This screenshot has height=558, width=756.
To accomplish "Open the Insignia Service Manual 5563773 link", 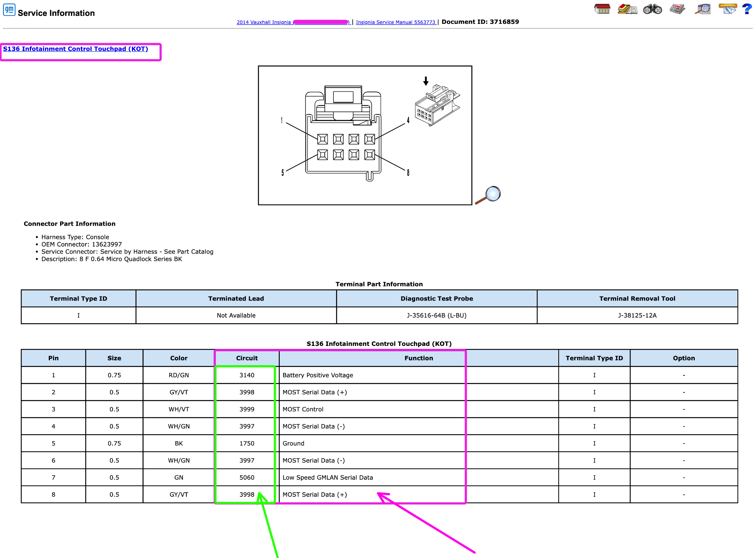I will [x=396, y=22].
